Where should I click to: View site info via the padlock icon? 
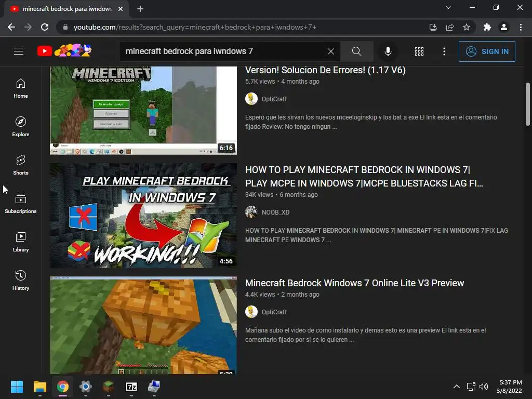click(65, 27)
